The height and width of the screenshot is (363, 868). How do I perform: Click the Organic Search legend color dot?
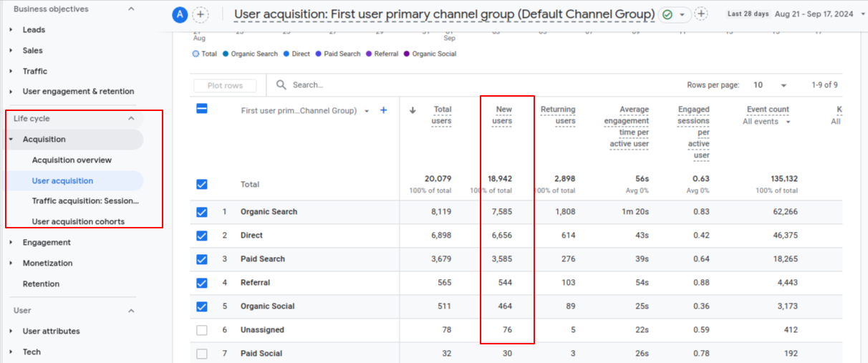[x=226, y=54]
